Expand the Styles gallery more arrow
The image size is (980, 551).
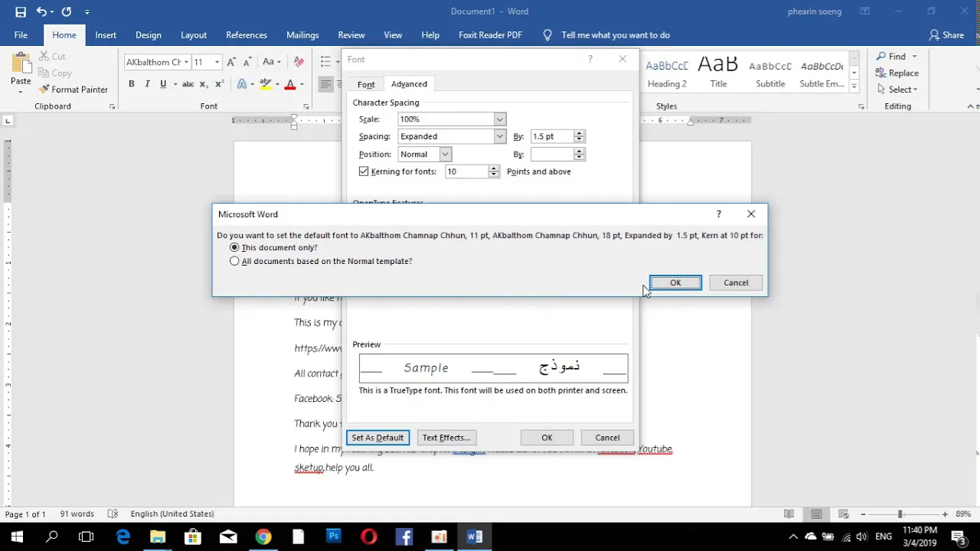(x=854, y=86)
